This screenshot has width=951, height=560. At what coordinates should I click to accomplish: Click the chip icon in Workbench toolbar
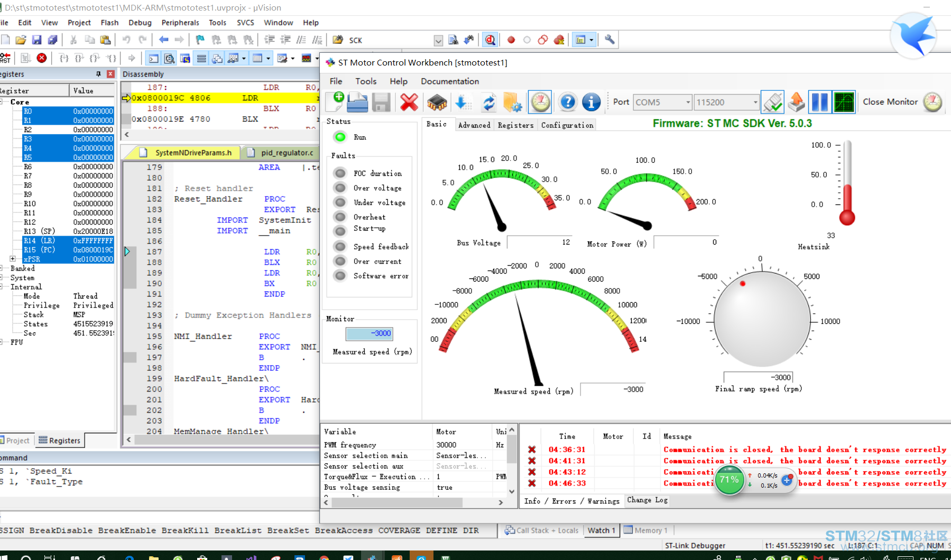pyautogui.click(x=437, y=102)
